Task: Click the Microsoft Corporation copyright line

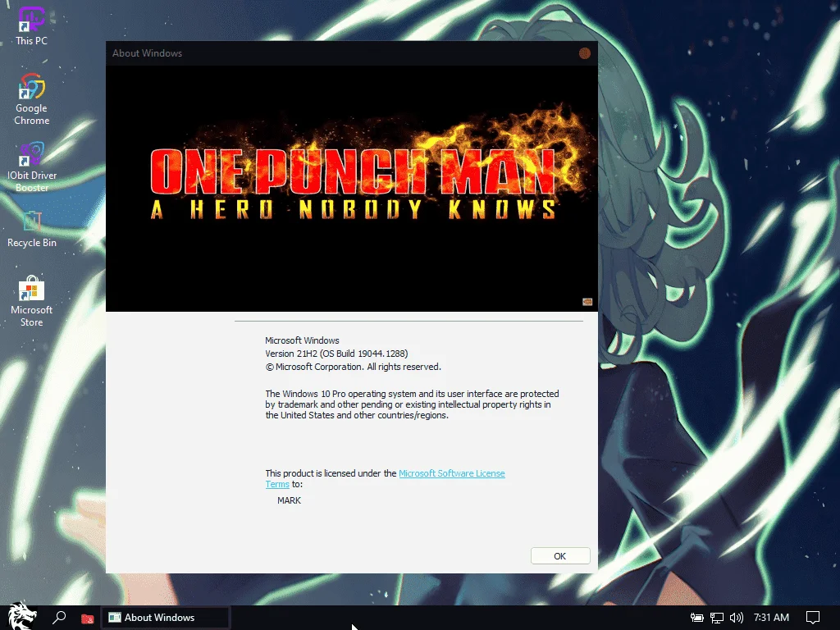Action: 353,367
